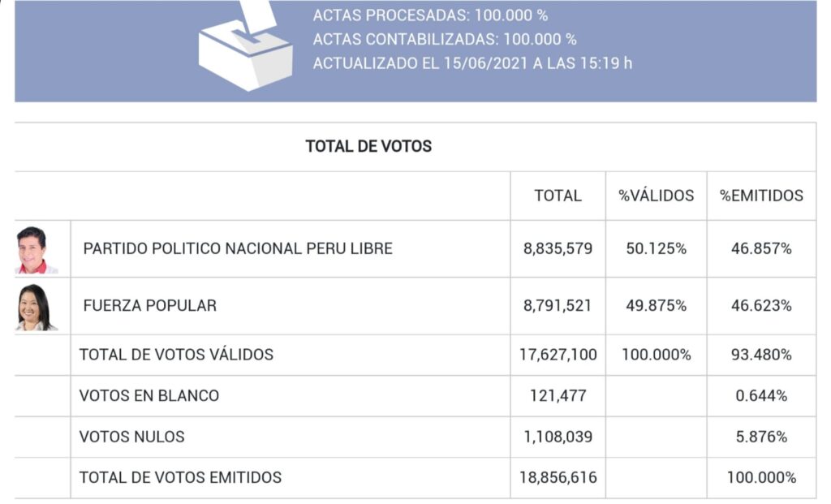Click Partido Politico Nacional Peru Libre name
The height and width of the screenshot is (504, 831).
[238, 249]
